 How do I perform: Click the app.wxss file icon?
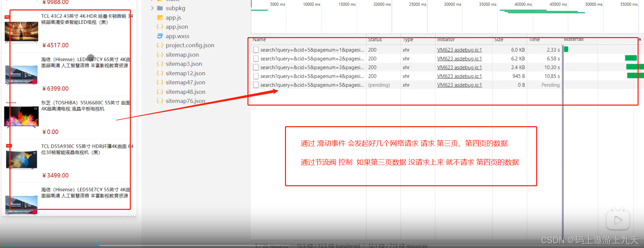click(x=160, y=36)
